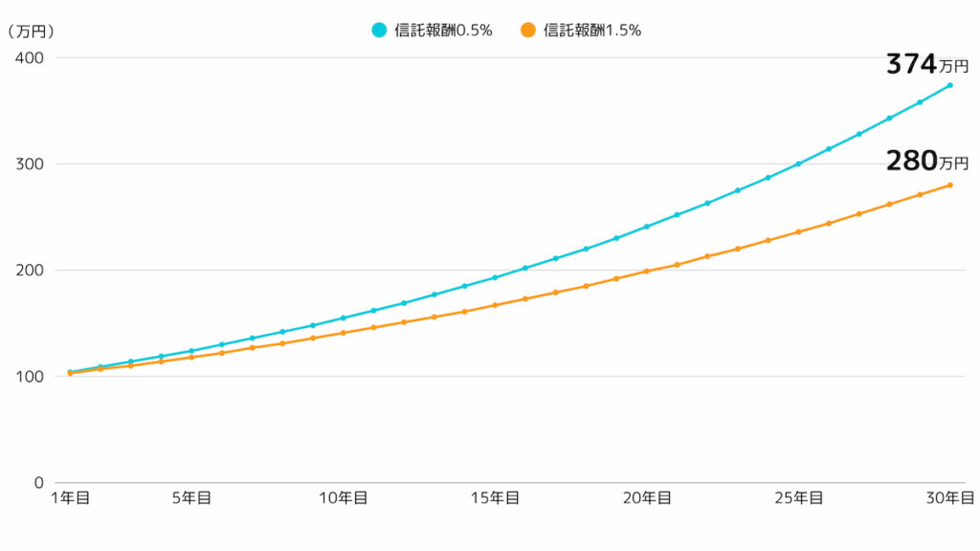This screenshot has height=551, width=980.
Task: Select the cyan data point at 30年目
Action: coord(949,85)
